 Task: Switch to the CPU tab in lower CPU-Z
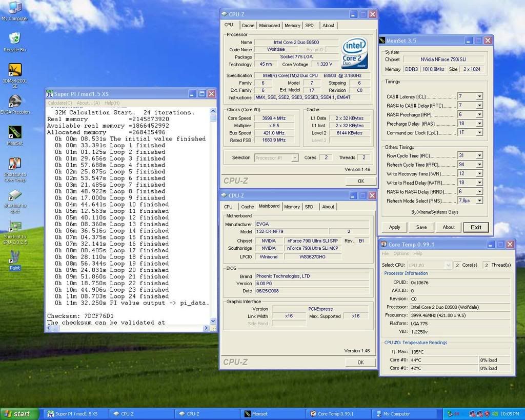click(x=228, y=207)
